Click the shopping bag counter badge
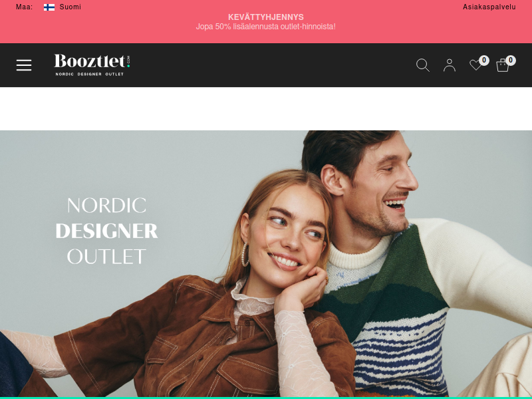The image size is (532, 399). pos(511,61)
